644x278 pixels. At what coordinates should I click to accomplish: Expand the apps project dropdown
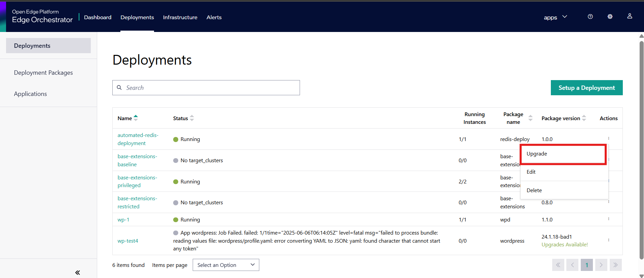pos(555,17)
